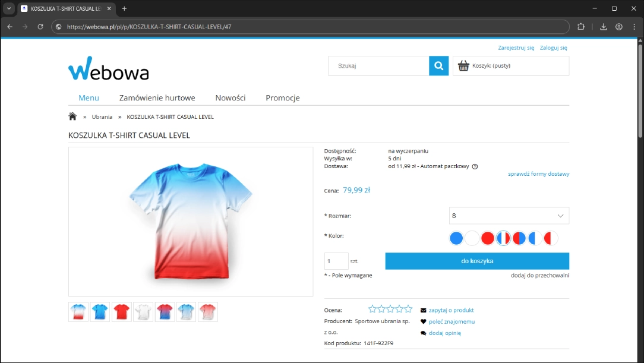Screen dimensions: 644x363
Task: Open the Promocje menu item
Action: pyautogui.click(x=282, y=98)
